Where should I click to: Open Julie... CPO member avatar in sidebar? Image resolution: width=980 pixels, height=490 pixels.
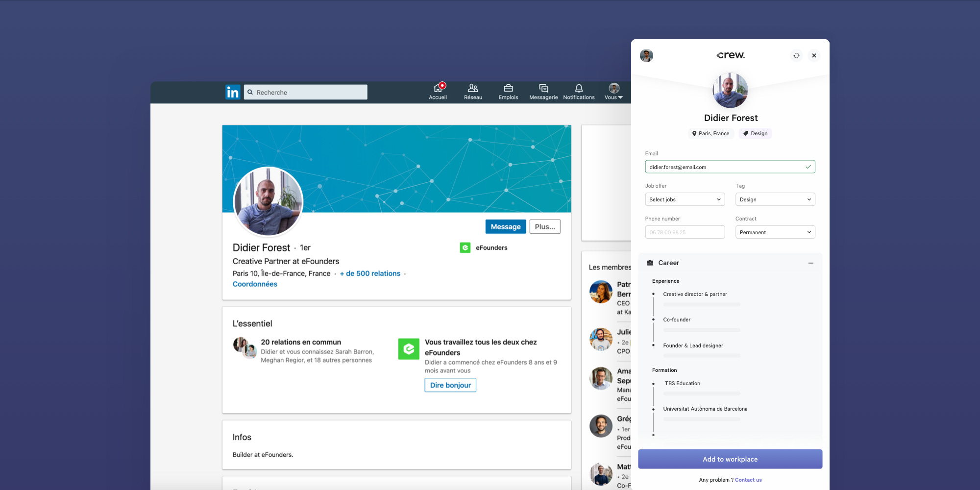[601, 340]
